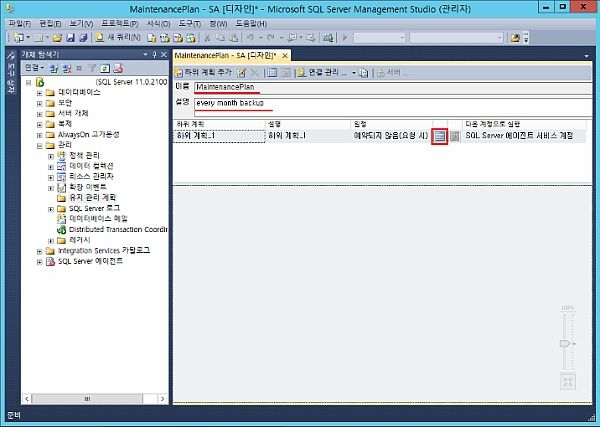Save the maintenance plan with the disk icon

pyautogui.click(x=70, y=37)
